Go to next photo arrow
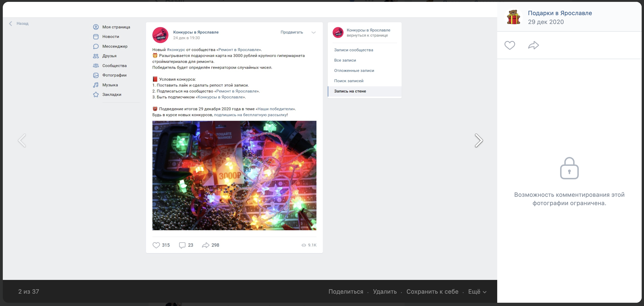 click(479, 140)
